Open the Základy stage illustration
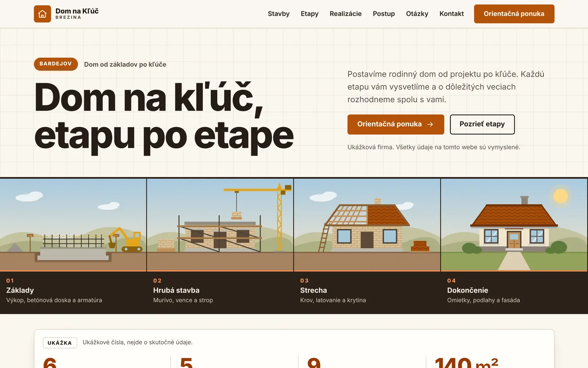The image size is (588, 368). click(73, 225)
